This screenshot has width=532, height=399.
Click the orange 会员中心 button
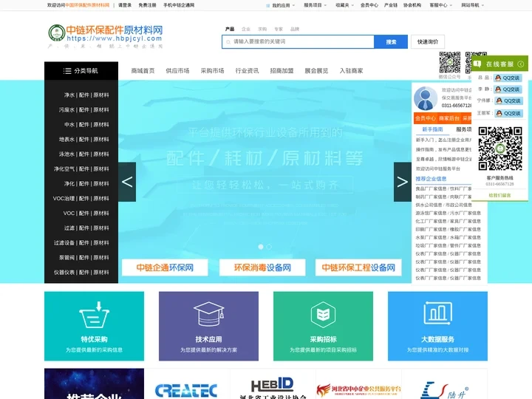tap(426, 118)
